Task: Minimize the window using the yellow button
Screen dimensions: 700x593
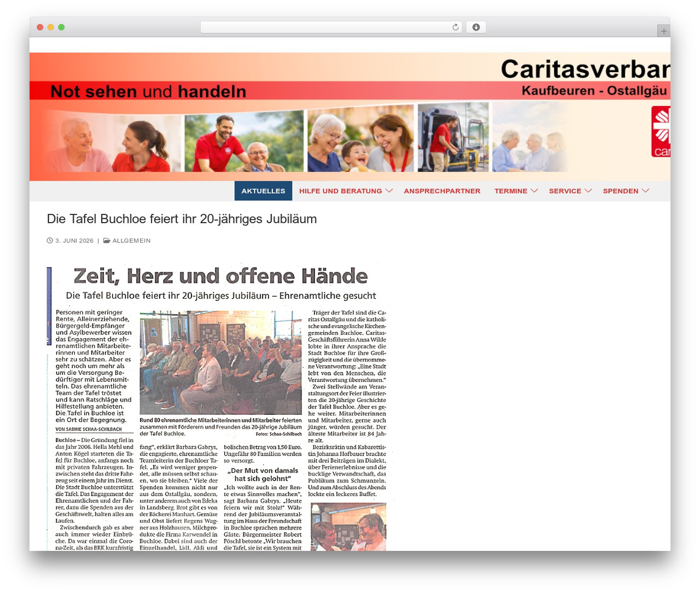Action: (50, 27)
